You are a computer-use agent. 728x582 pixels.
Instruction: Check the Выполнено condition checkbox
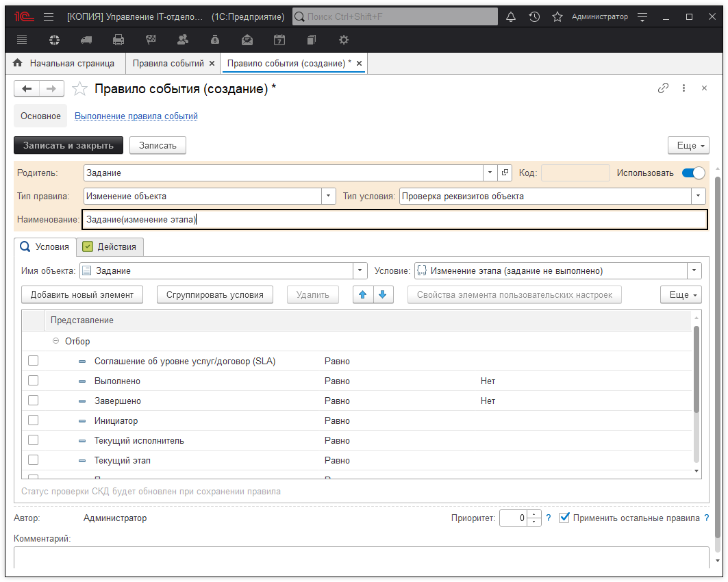33,381
